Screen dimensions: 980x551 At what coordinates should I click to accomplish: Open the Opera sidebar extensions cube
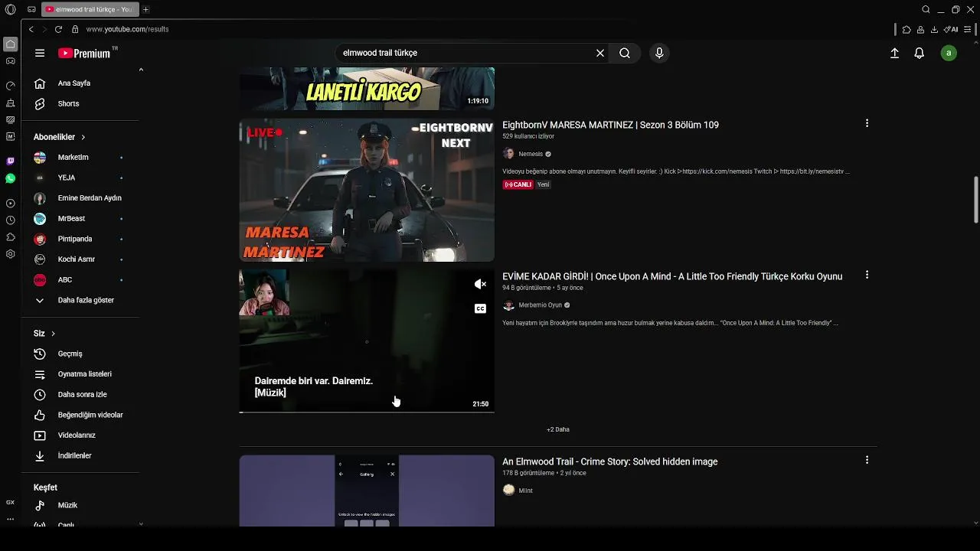point(10,237)
